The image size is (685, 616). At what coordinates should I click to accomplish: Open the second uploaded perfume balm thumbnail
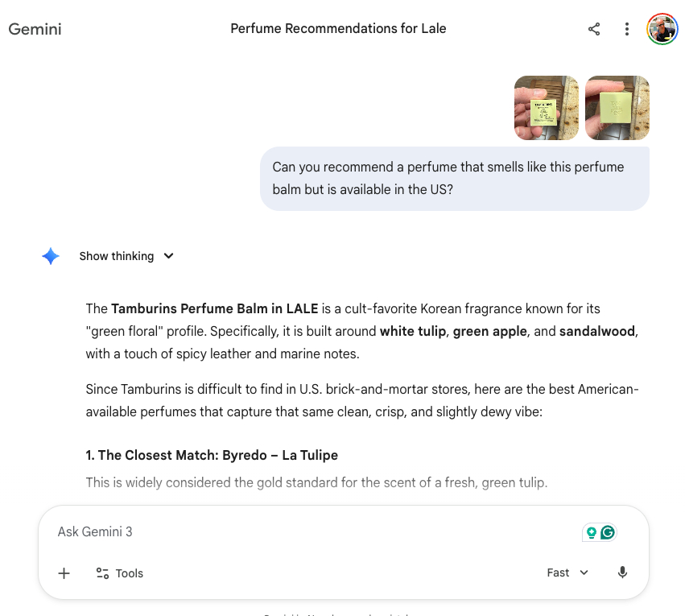617,108
